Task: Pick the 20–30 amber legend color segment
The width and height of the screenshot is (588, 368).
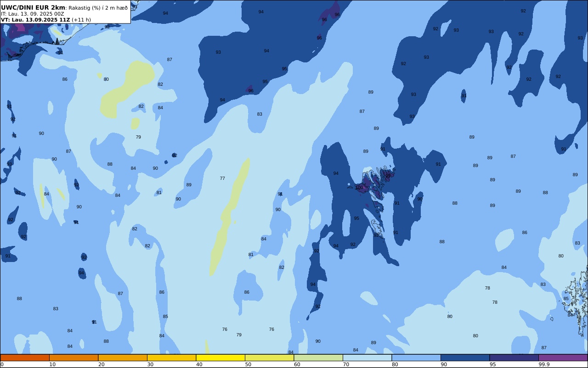Action: click(x=123, y=357)
